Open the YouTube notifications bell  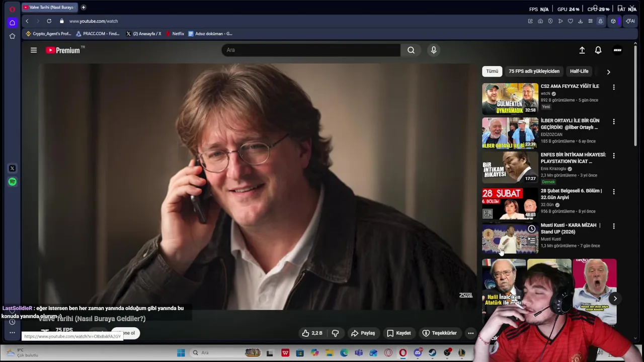coord(598,50)
